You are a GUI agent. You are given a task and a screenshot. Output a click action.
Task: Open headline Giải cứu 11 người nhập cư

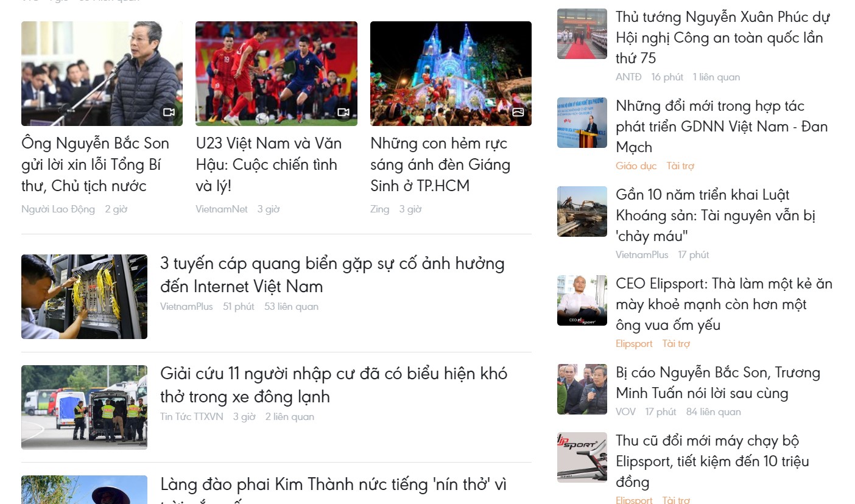[334, 385]
